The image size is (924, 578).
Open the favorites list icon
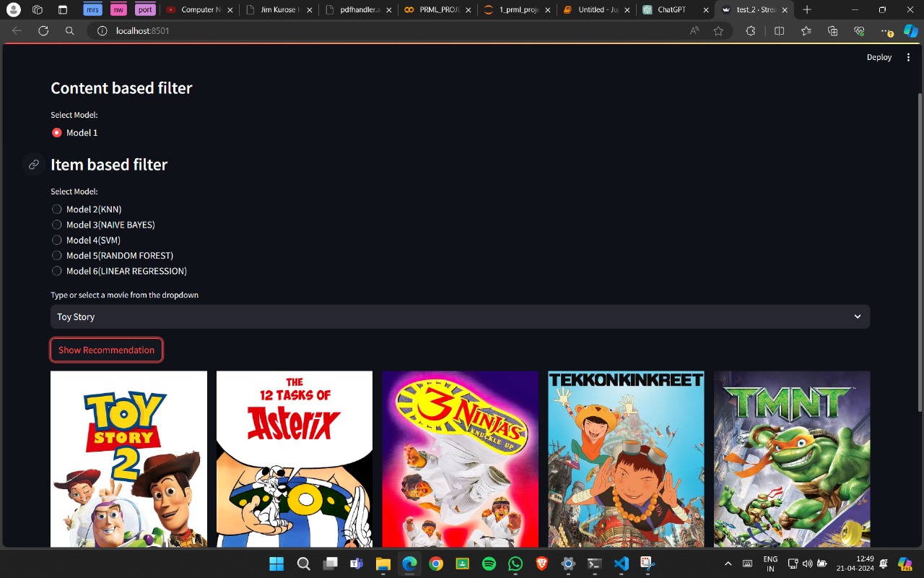pyautogui.click(x=806, y=31)
